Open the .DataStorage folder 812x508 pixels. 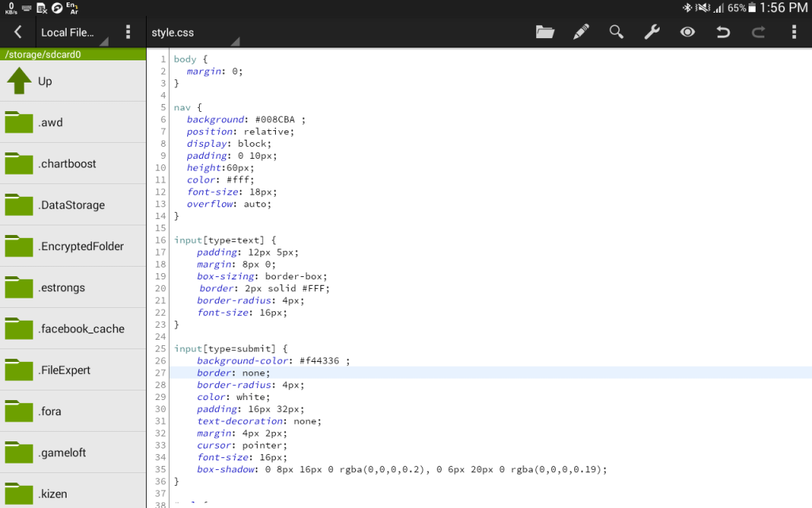point(73,205)
